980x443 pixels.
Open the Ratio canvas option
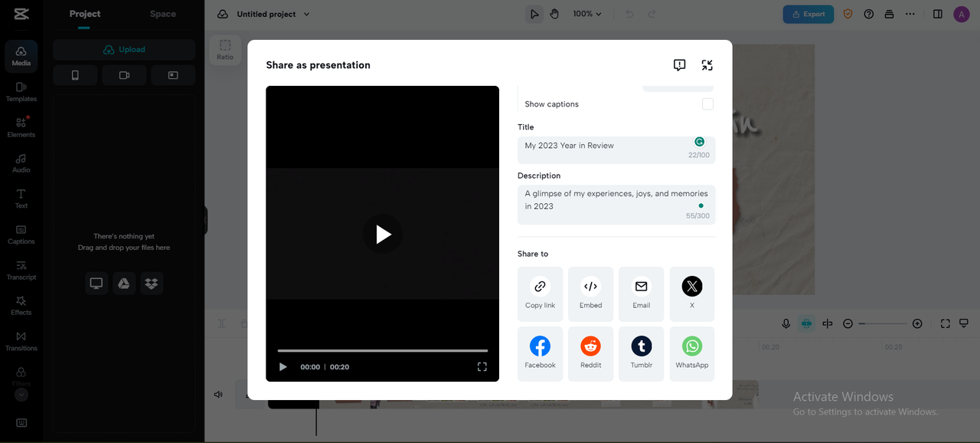tap(225, 50)
